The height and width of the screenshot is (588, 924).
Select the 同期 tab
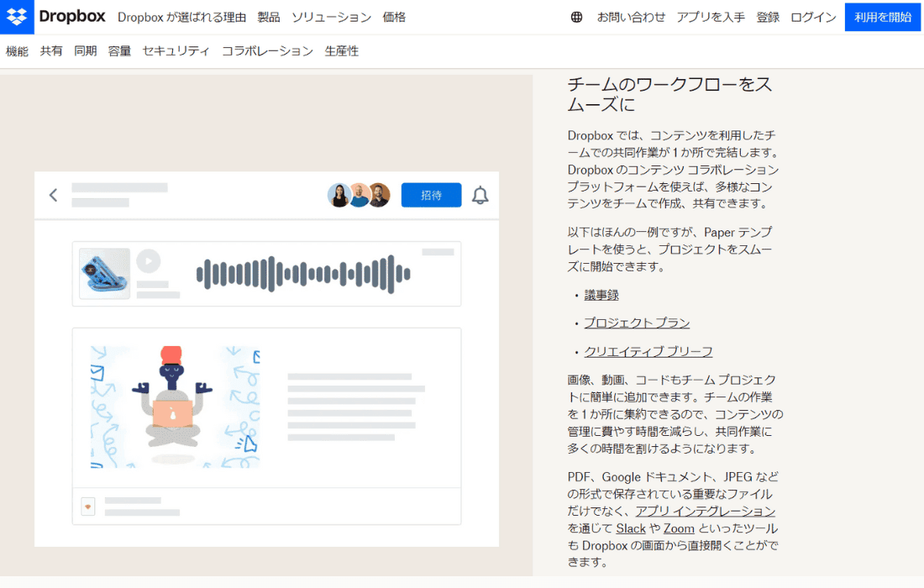[86, 51]
